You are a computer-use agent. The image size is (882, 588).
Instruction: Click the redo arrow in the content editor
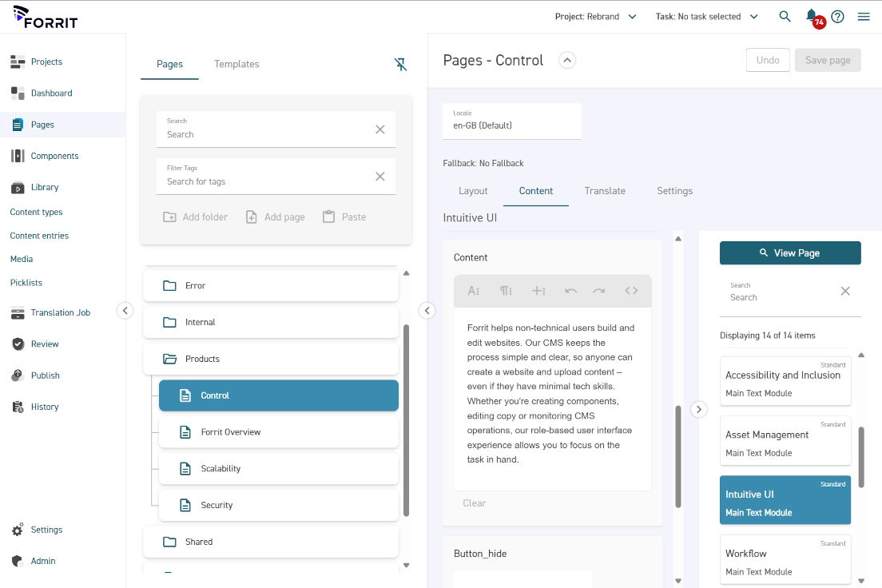point(599,291)
